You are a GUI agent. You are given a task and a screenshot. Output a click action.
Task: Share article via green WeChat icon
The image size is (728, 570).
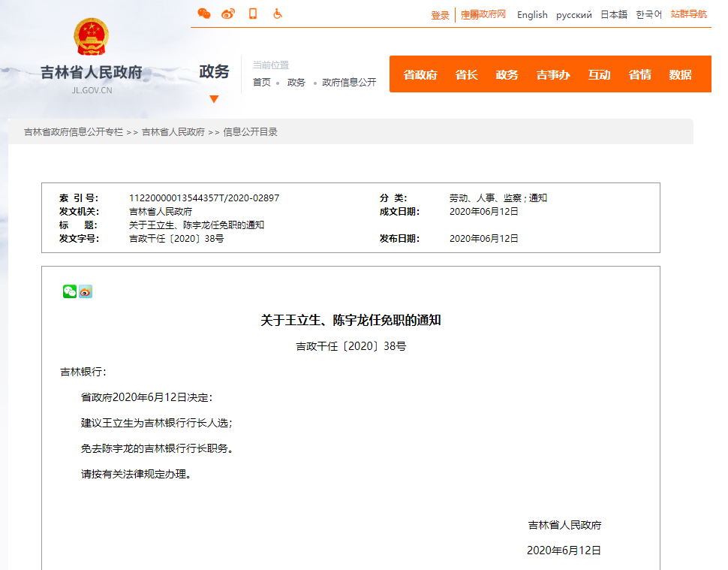tap(70, 291)
